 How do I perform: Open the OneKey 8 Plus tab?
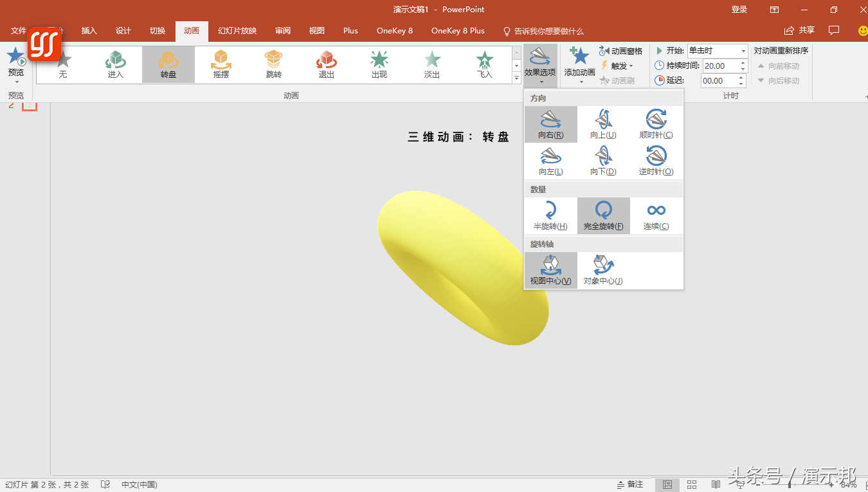(x=458, y=31)
